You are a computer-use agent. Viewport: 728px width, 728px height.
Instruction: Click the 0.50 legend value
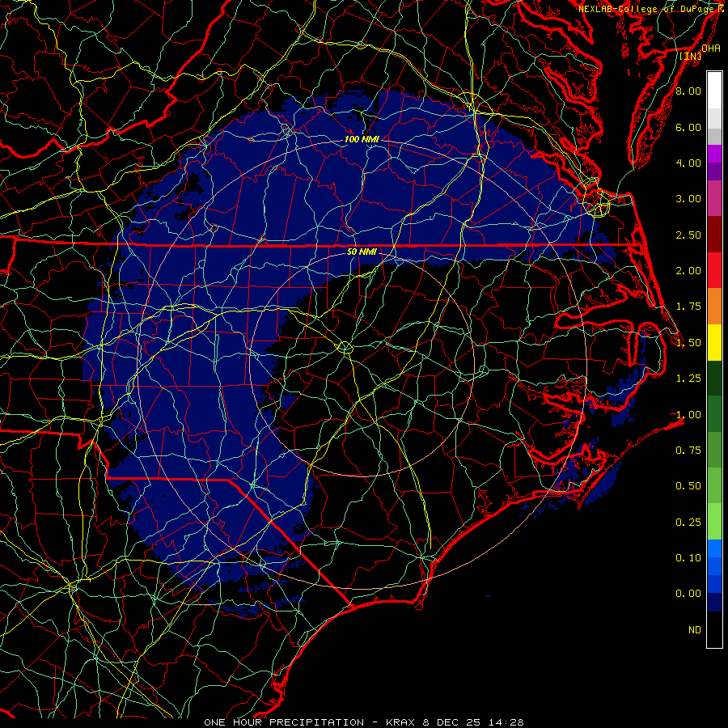coord(688,486)
